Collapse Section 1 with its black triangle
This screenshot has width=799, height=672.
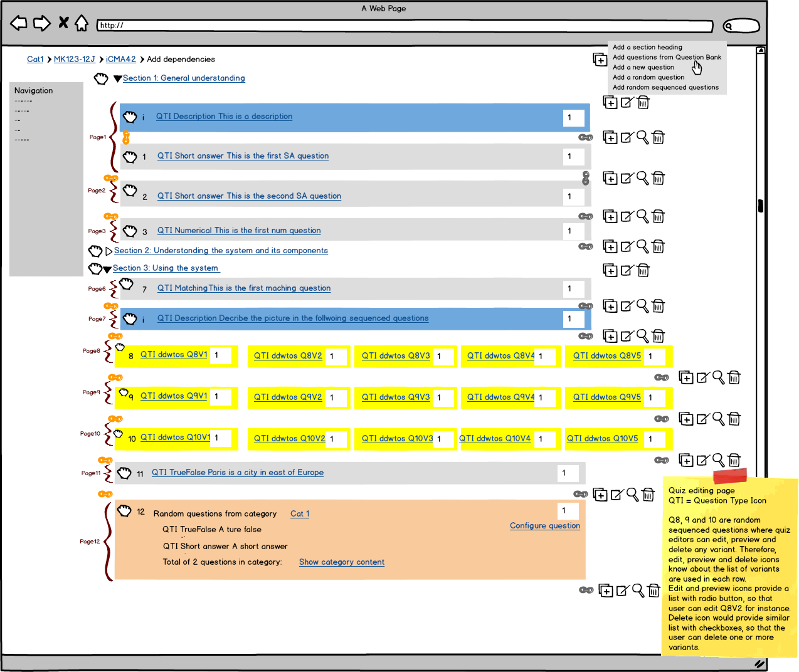click(118, 79)
